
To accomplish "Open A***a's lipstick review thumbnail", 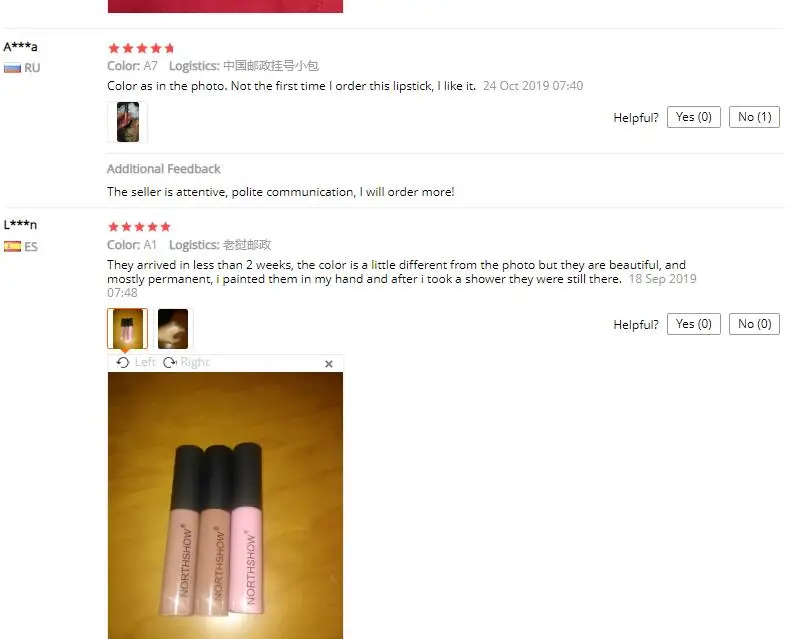I will click(128, 122).
